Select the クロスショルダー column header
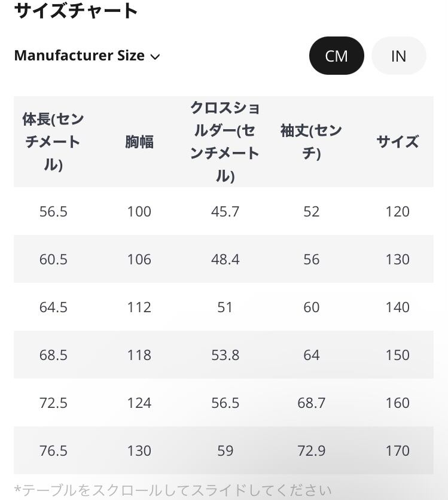The height and width of the screenshot is (500, 448). coord(225,142)
